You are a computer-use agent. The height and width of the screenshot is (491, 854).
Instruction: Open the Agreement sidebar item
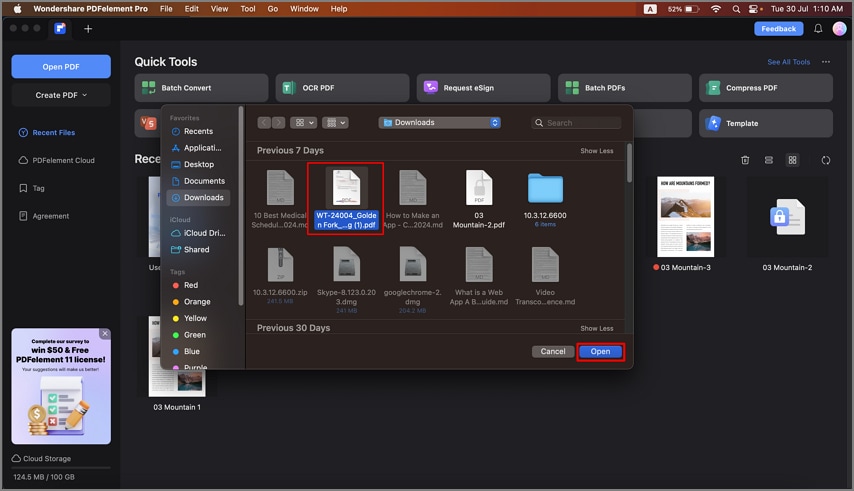click(44, 216)
